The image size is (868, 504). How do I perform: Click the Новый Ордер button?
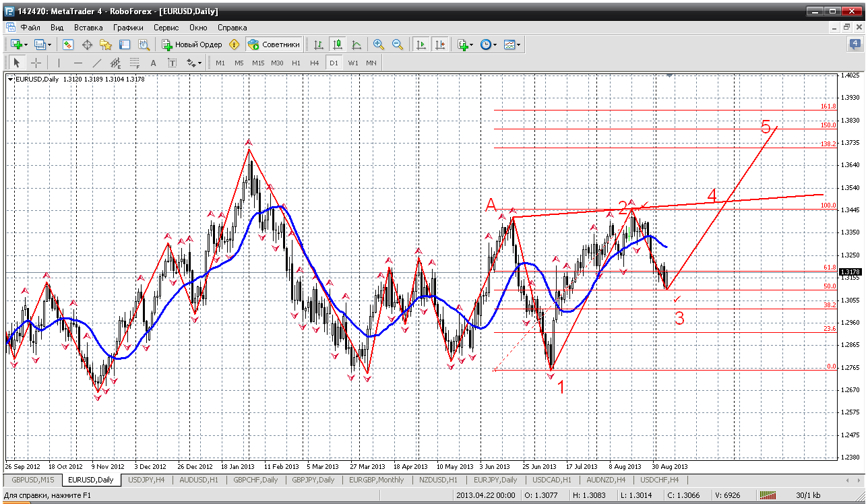[x=192, y=44]
